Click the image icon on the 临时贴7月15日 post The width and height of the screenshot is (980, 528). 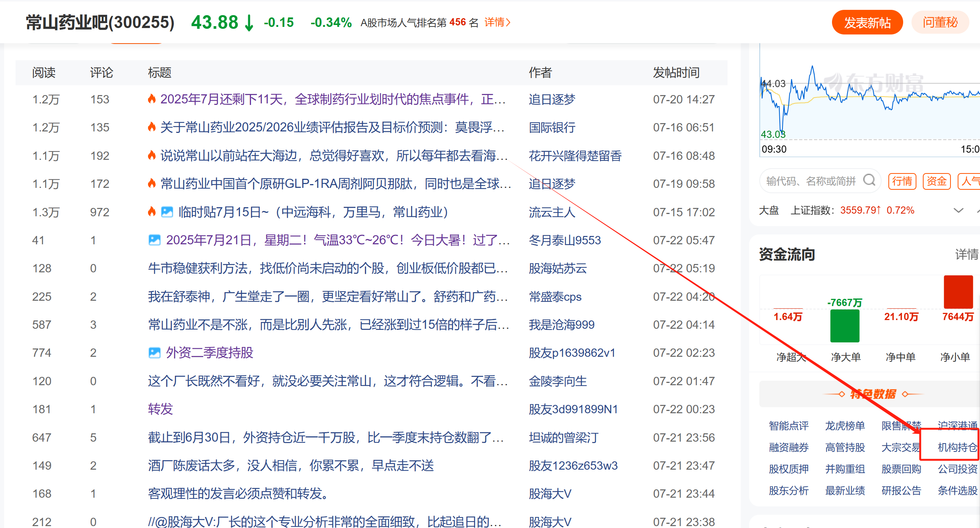coord(167,212)
